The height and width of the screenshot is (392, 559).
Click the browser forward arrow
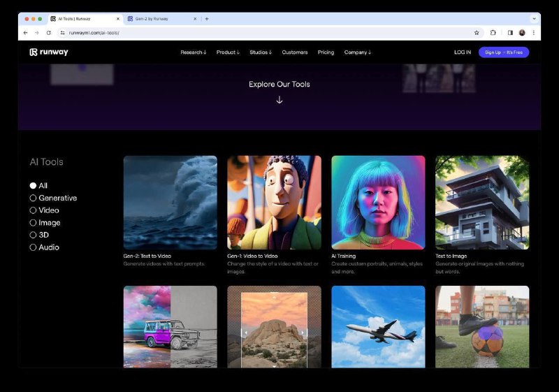(x=37, y=33)
